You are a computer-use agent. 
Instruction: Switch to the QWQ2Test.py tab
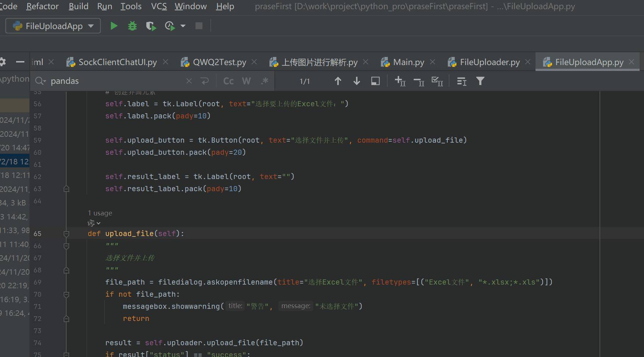(x=219, y=62)
